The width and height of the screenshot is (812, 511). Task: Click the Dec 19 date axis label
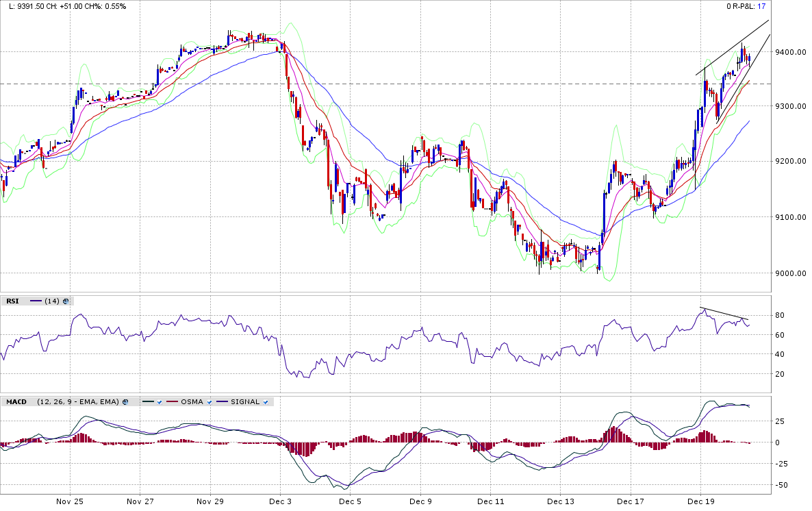click(700, 501)
